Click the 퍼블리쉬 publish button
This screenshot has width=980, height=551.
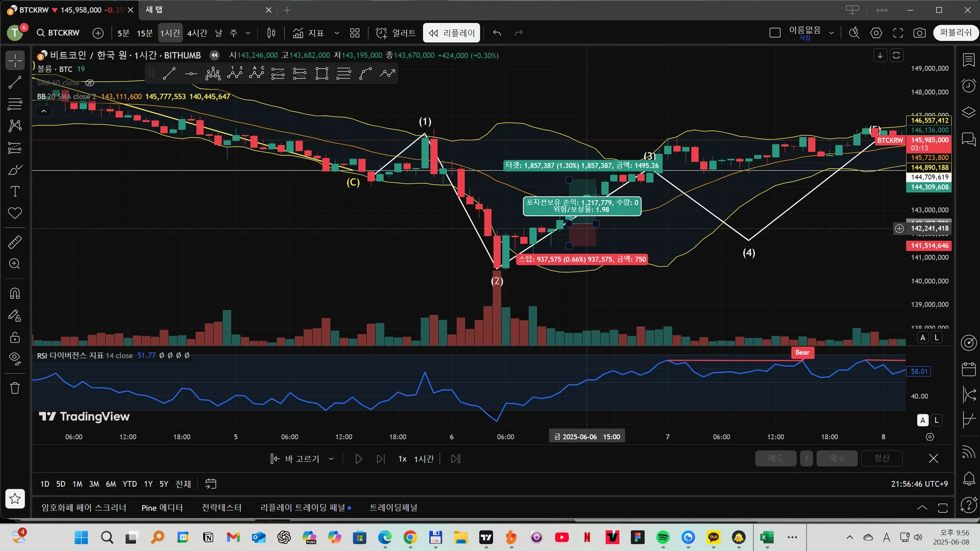pos(955,33)
